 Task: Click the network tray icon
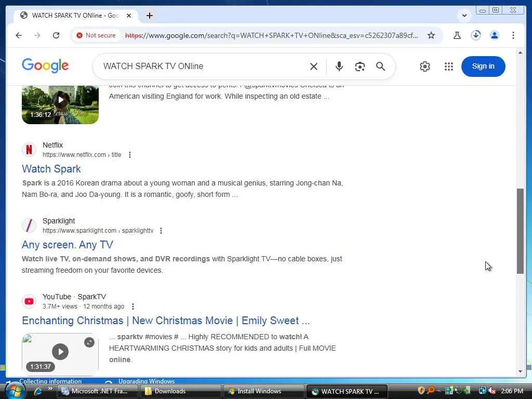point(483,391)
